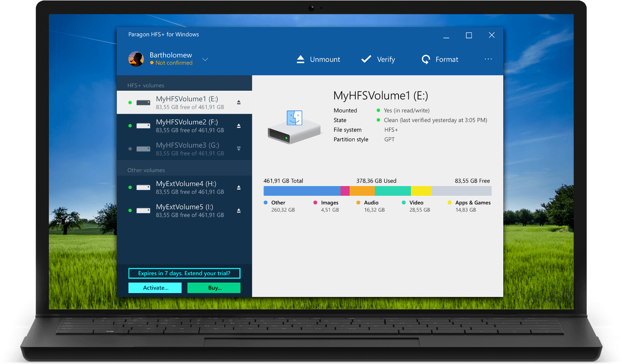
Task: Click the 'HFS+ volumes' section header
Action: point(146,85)
